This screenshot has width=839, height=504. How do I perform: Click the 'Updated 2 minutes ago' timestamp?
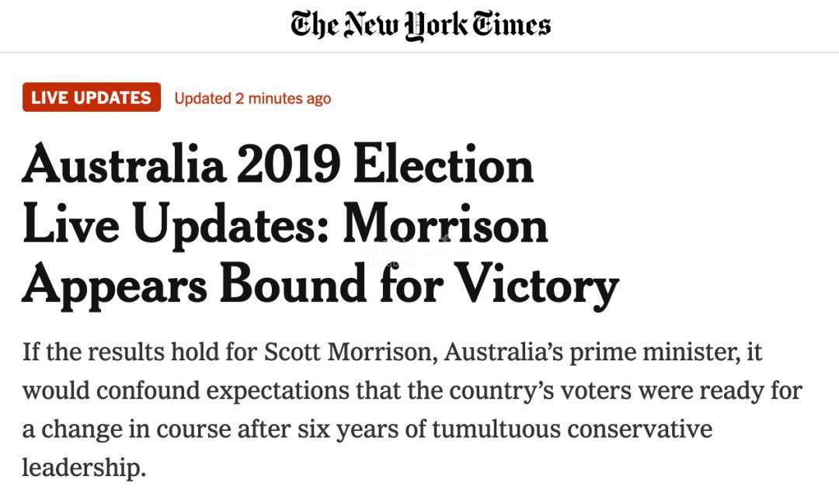pyautogui.click(x=252, y=99)
